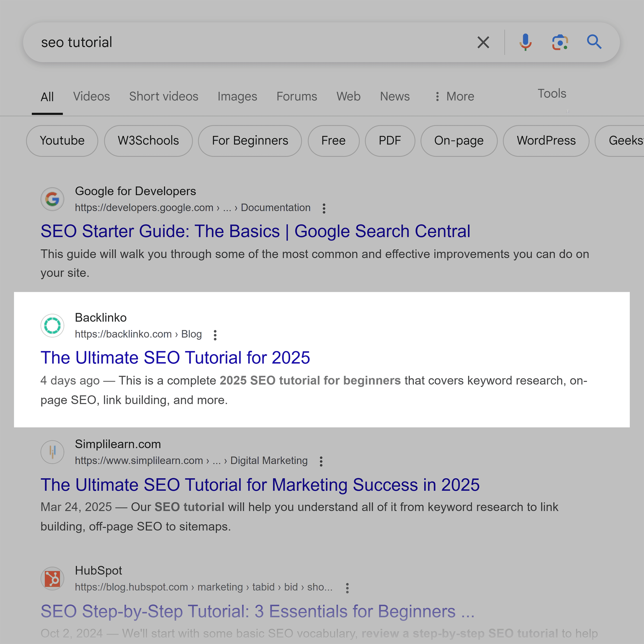Click the simplilearn.com Digital Marketing breadcrumb URL
The height and width of the screenshot is (644, 644).
click(191, 461)
